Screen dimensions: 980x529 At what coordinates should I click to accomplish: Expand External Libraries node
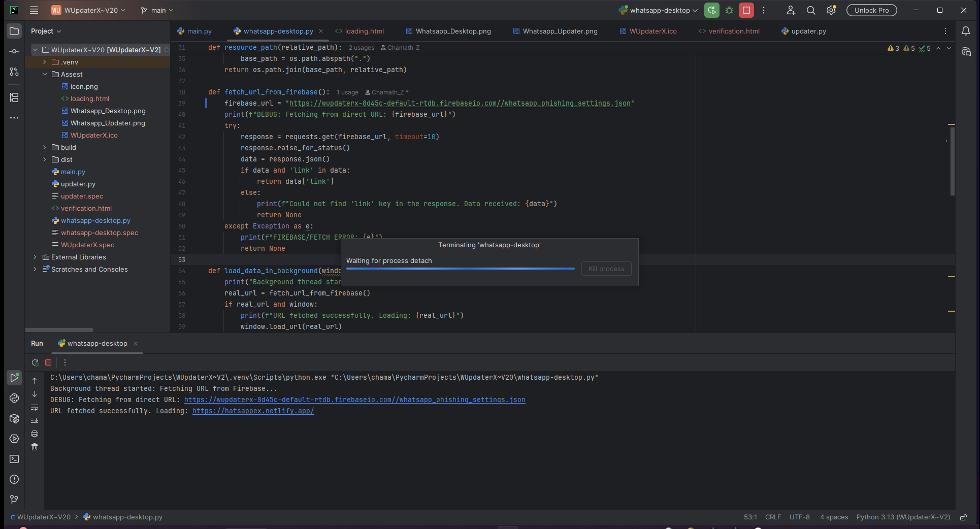[x=35, y=257]
